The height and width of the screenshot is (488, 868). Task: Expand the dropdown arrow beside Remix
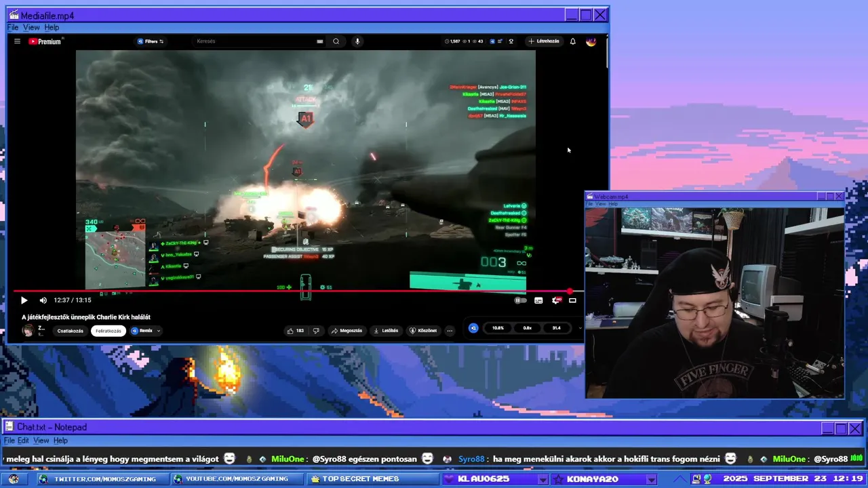click(159, 331)
